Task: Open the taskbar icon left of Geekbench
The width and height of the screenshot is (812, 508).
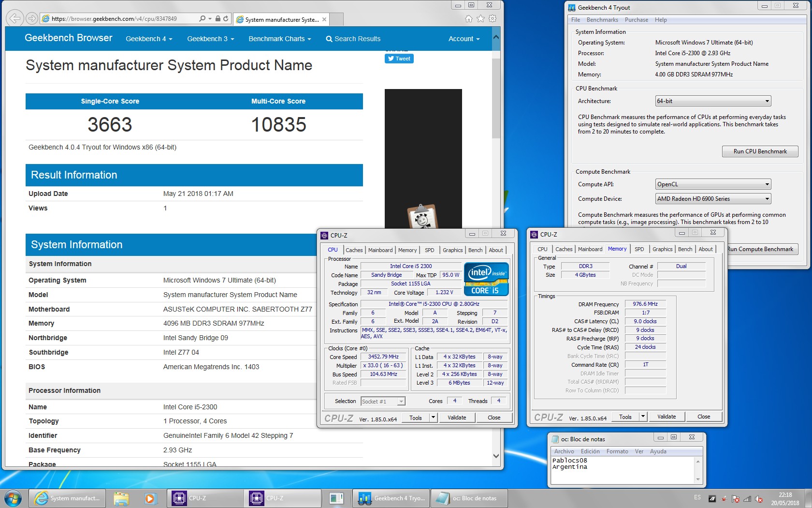Action: (x=336, y=498)
